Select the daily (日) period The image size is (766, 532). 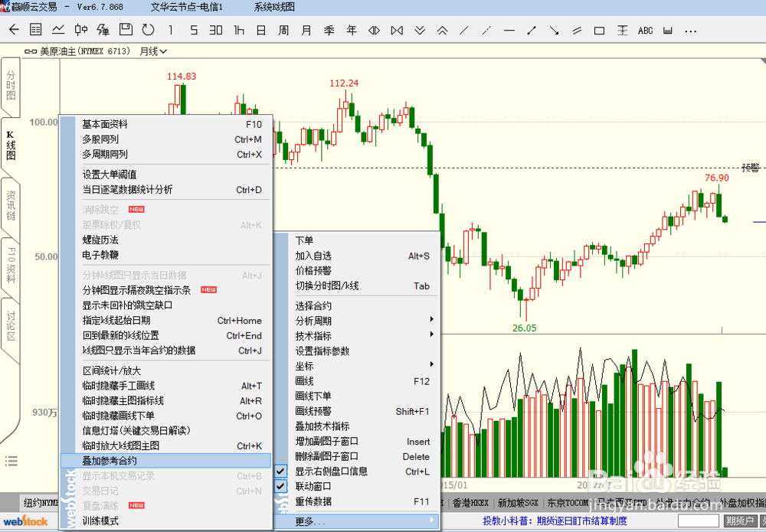261,31
